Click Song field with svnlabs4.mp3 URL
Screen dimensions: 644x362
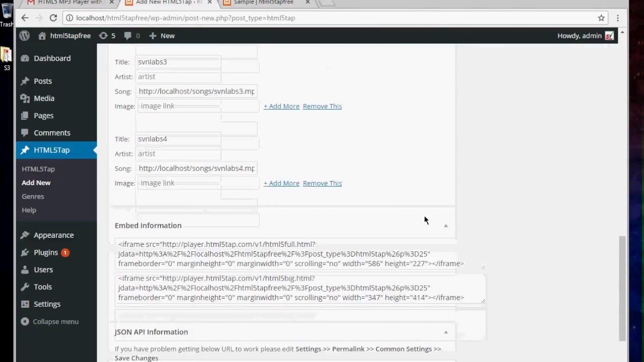197,168
